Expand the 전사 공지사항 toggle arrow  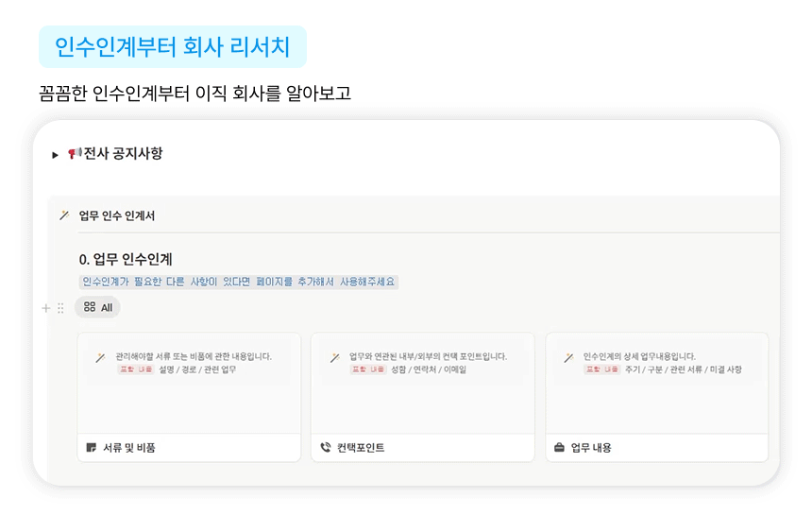(56, 154)
